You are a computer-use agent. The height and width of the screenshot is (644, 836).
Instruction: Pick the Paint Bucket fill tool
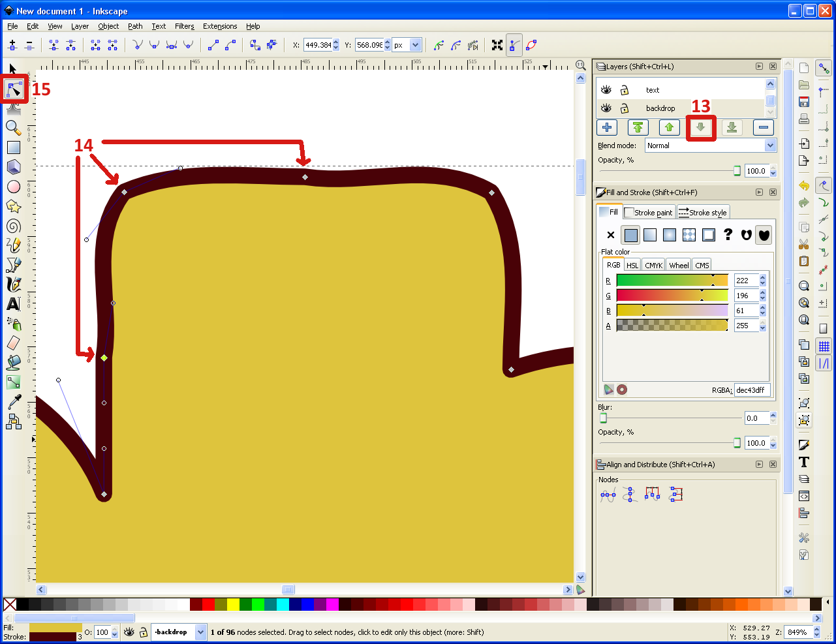(x=14, y=363)
